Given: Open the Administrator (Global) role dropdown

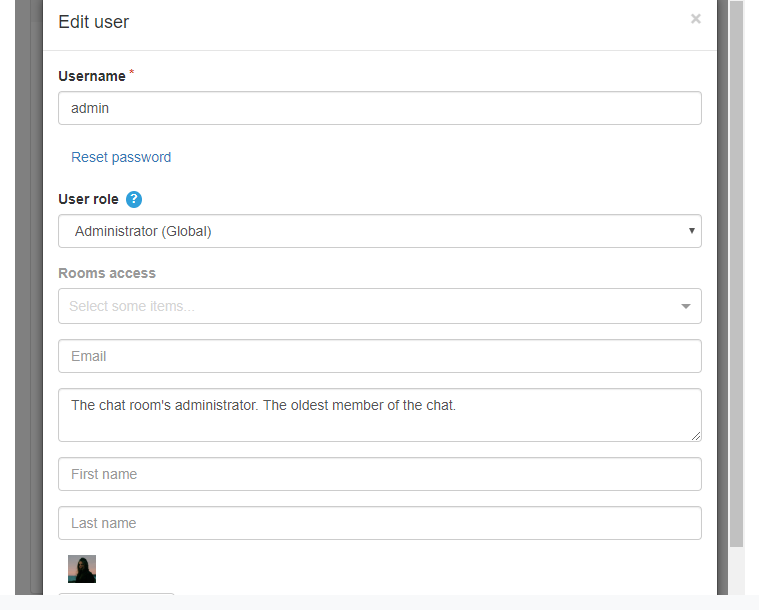Looking at the screenshot, I should (x=380, y=231).
